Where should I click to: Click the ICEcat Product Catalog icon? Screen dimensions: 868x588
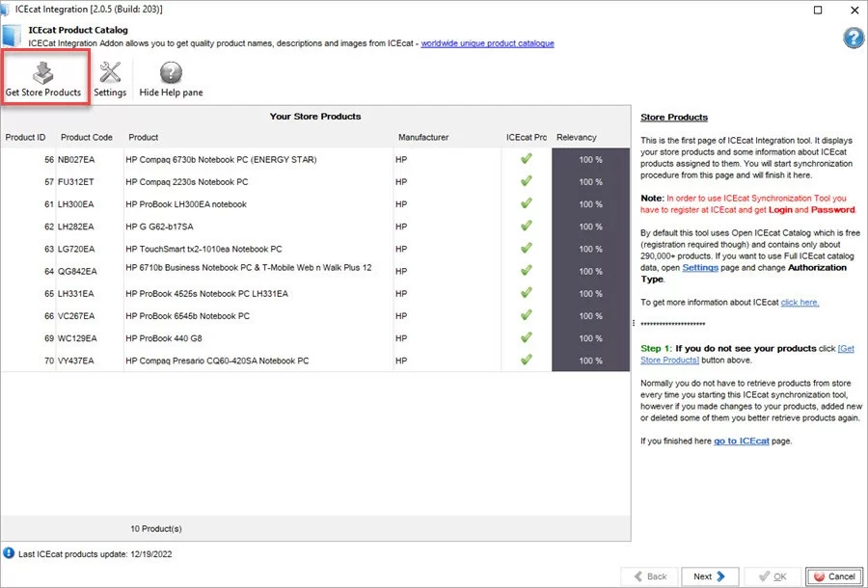click(x=12, y=36)
